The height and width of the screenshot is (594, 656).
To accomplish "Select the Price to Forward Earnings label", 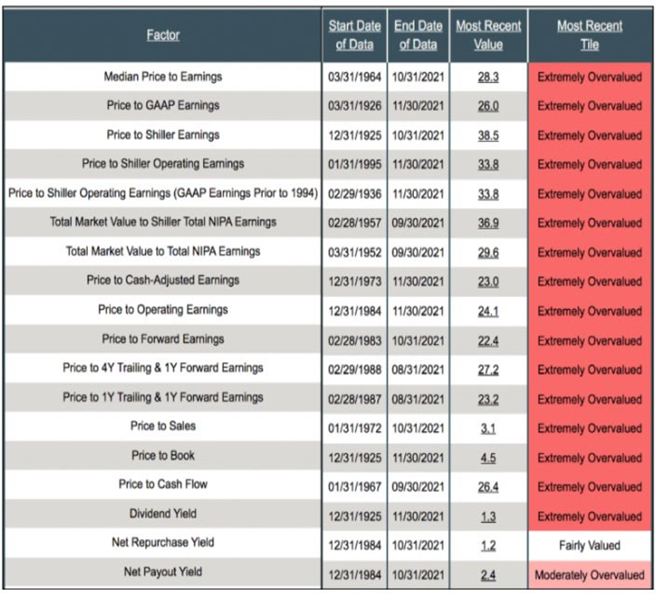I will 163,339.
